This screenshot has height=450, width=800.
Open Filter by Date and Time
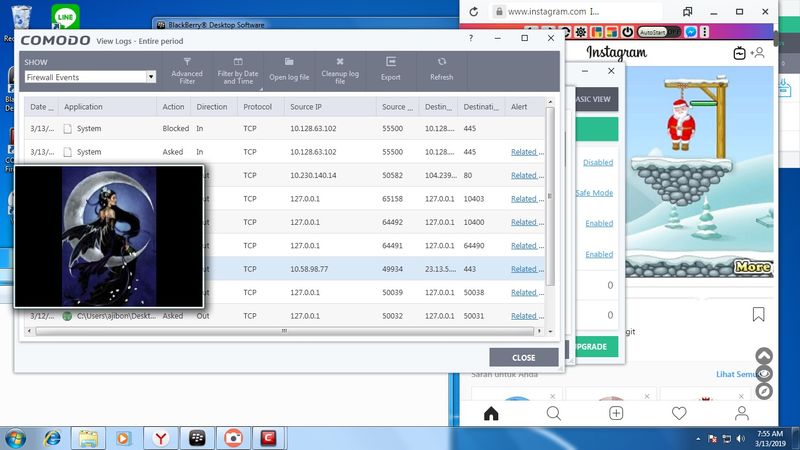(238, 71)
